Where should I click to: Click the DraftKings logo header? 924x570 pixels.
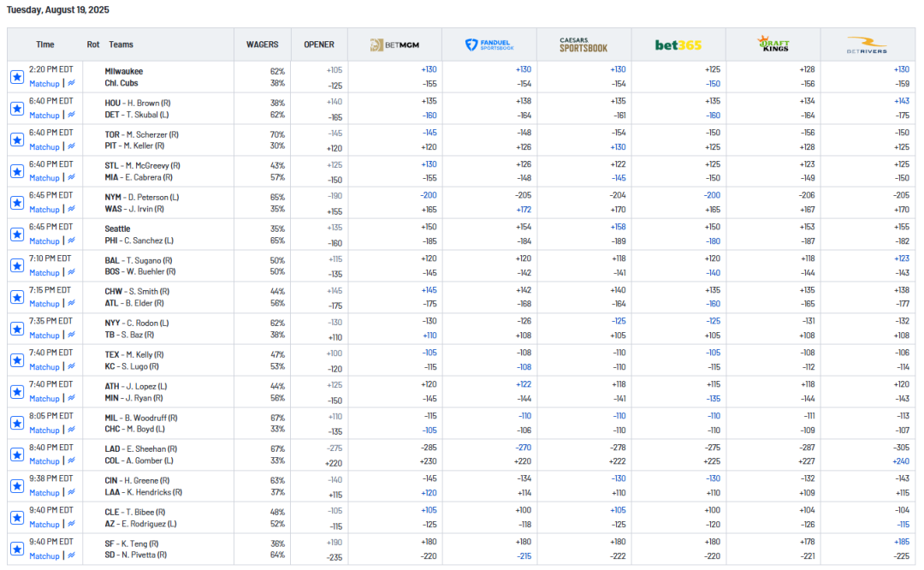point(773,44)
